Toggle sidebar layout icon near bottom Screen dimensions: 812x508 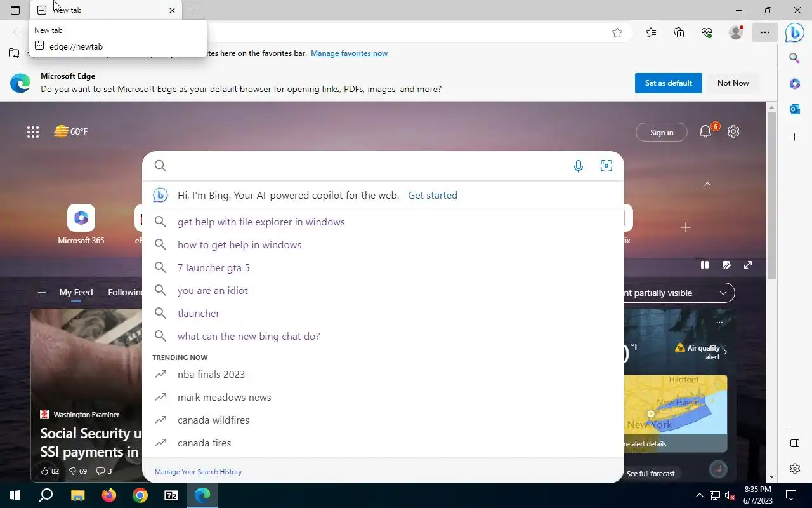coord(794,443)
